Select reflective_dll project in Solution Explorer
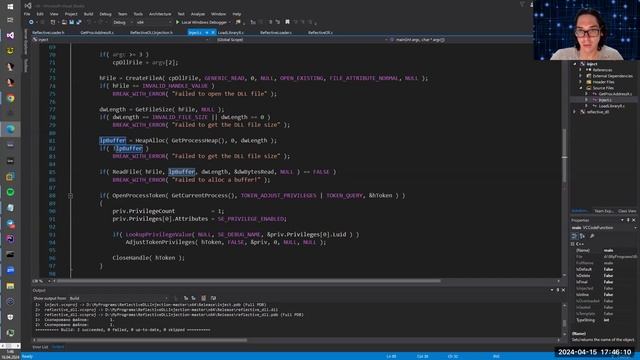Screen dimensions: 640x360 [598, 112]
